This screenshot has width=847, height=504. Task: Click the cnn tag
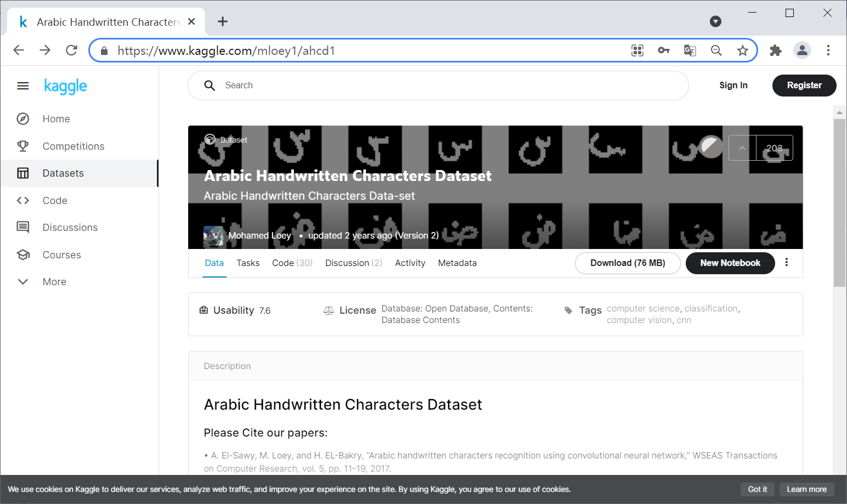pyautogui.click(x=684, y=320)
